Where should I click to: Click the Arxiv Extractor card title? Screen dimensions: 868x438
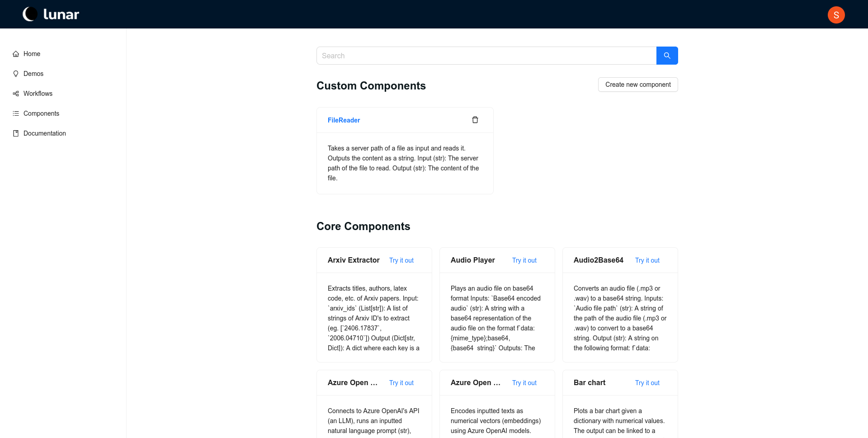tap(354, 260)
